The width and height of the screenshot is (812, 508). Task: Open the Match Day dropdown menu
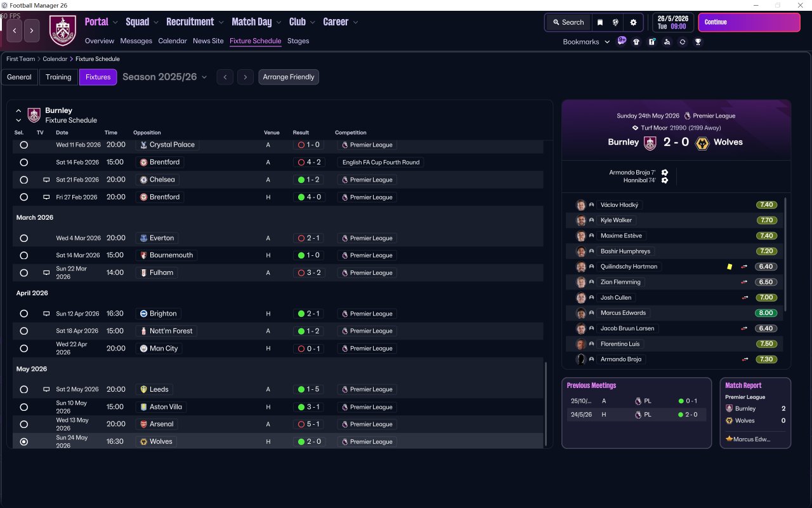[x=257, y=22]
